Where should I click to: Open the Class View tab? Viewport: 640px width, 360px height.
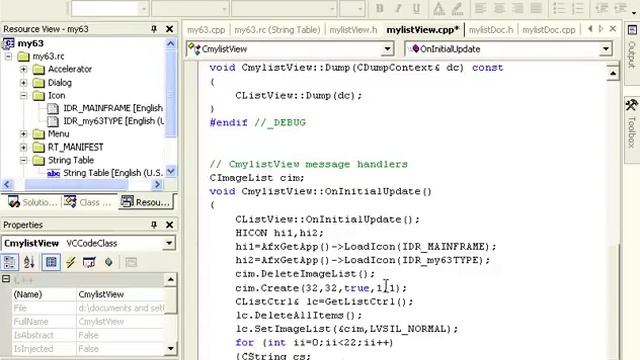[x=87, y=202]
